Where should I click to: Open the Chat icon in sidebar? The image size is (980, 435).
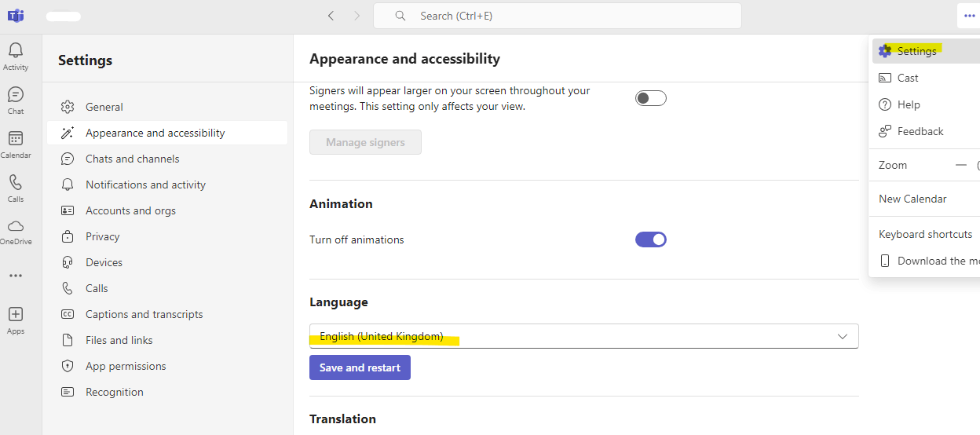point(16,96)
